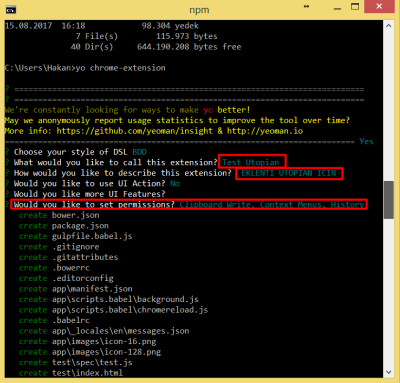Click the npm title bar text
This screenshot has width=400, height=383.
[199, 10]
